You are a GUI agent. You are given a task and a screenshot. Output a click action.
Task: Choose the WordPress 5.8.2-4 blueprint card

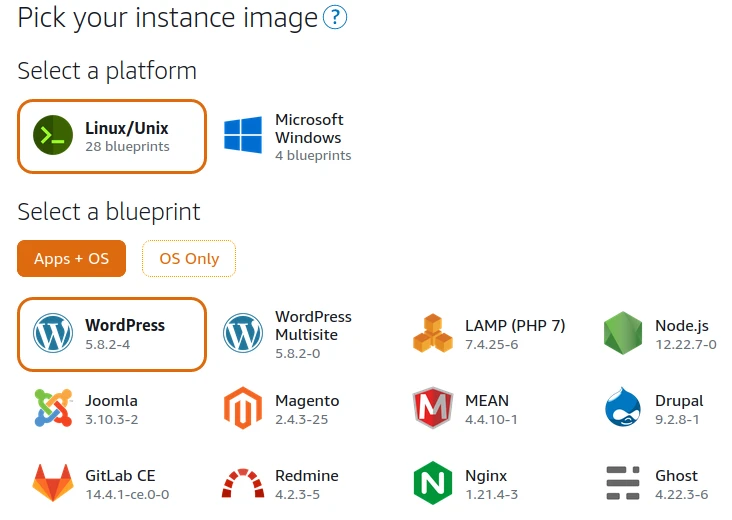point(112,334)
